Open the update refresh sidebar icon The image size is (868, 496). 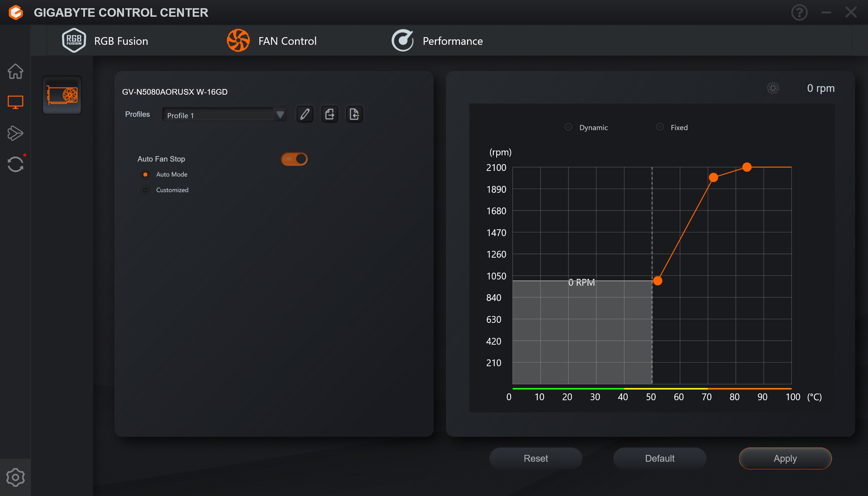pyautogui.click(x=15, y=164)
